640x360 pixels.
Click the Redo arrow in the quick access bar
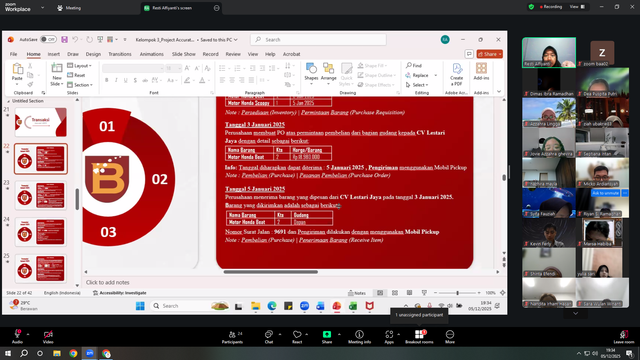point(89,40)
